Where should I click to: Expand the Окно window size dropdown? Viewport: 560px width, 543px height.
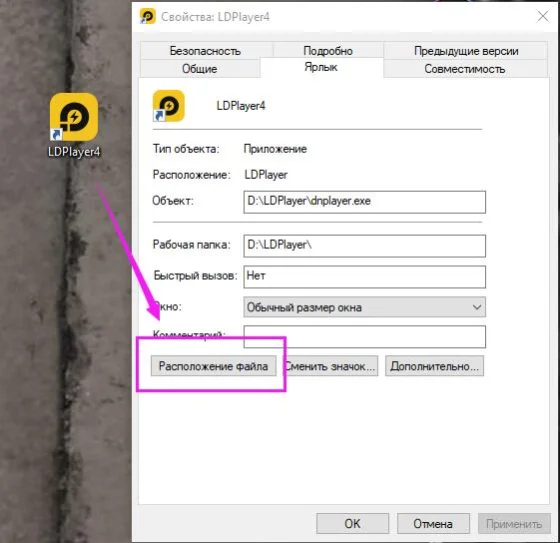pos(365,307)
